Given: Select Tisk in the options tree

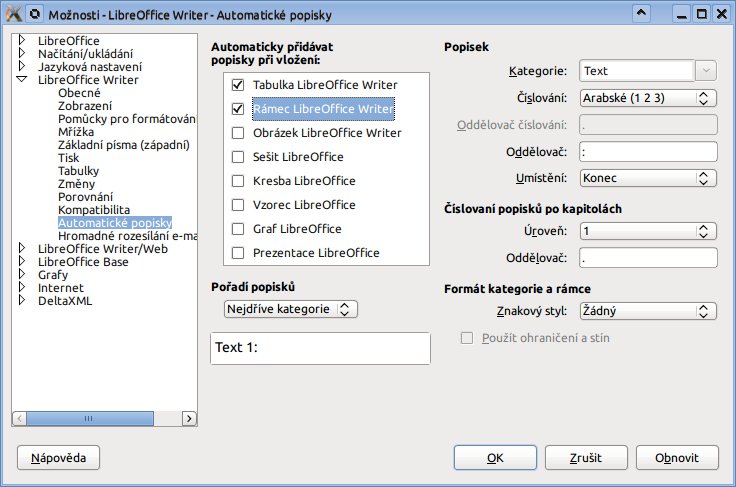Looking at the screenshot, I should 69,158.
